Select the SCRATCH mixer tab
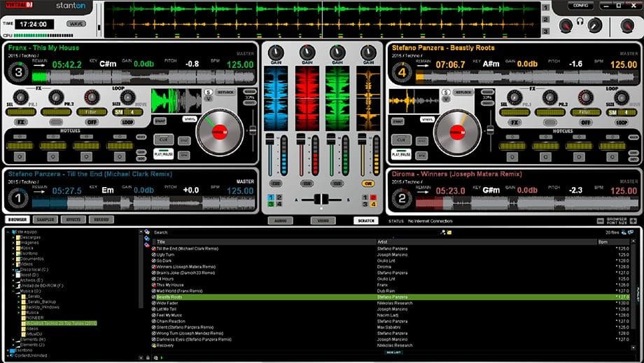 tap(366, 221)
